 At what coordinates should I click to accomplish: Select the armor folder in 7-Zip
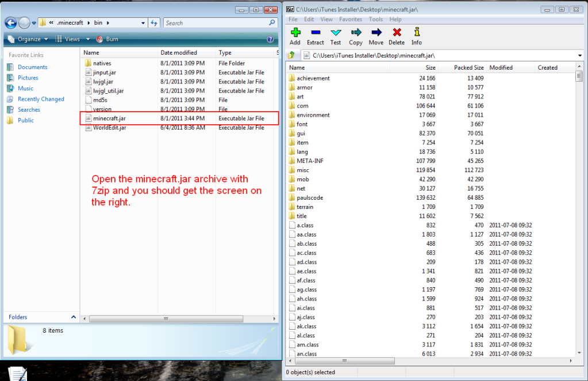coord(301,87)
